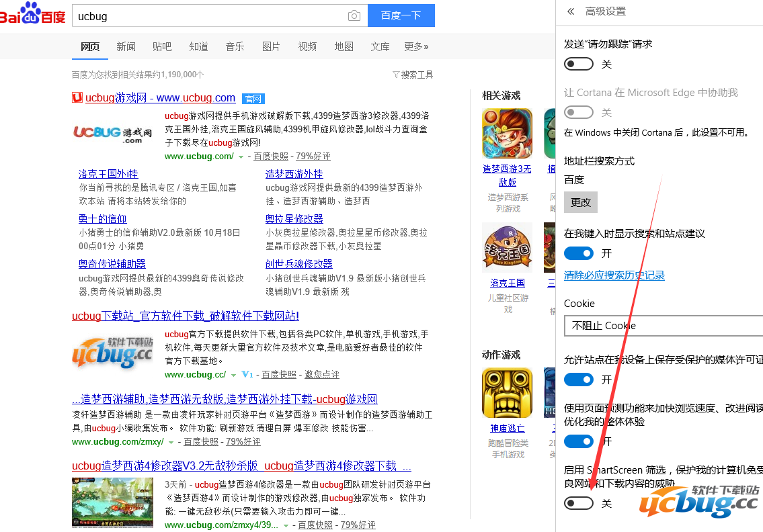The image size is (763, 532).
Task: Switch to the 文库 tab
Action: pos(380,46)
